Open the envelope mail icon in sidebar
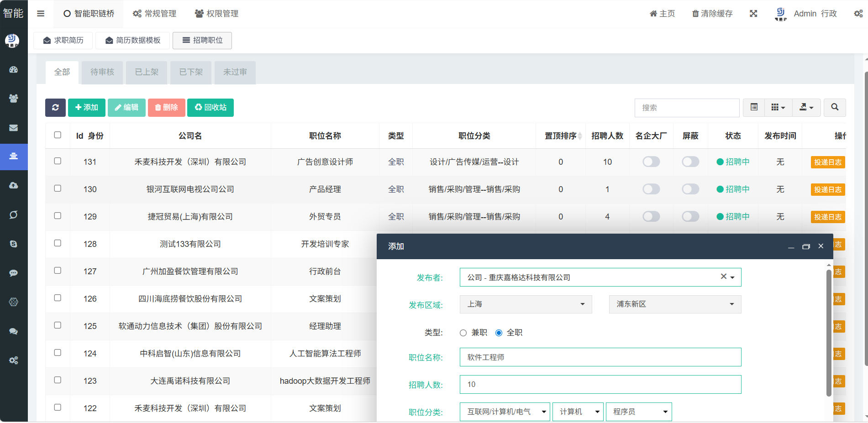The width and height of the screenshot is (868, 423). pos(14,128)
